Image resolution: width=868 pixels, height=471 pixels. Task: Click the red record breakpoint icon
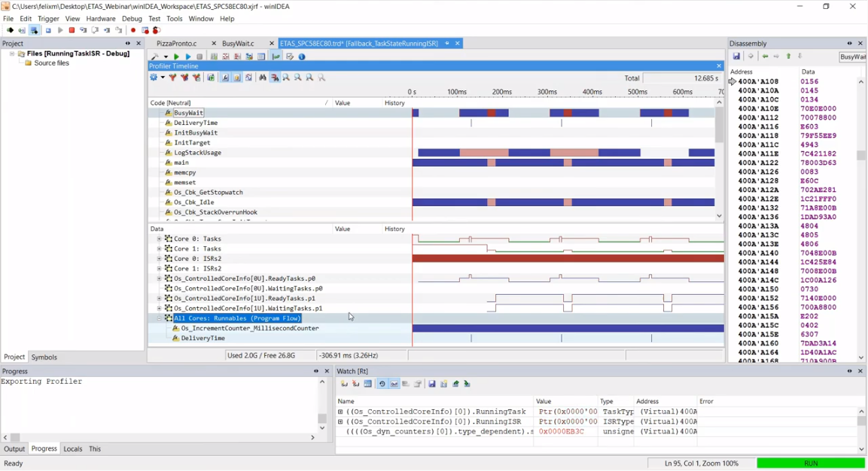(133, 31)
